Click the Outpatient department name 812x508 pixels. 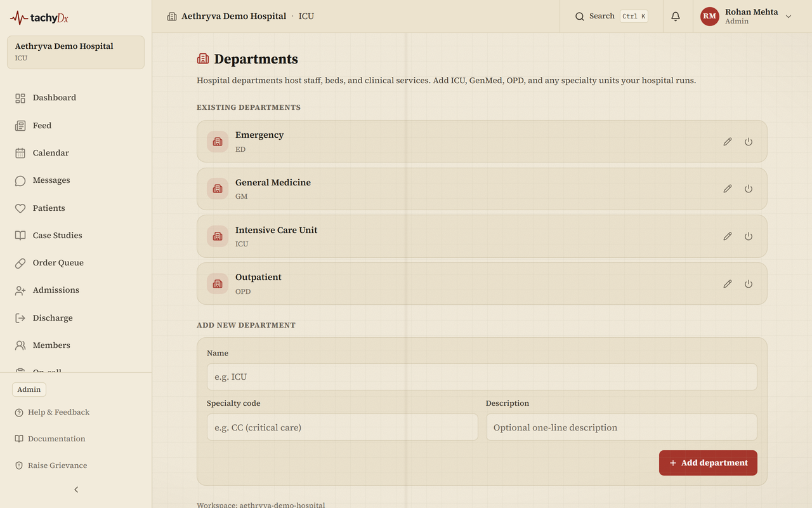(x=258, y=277)
